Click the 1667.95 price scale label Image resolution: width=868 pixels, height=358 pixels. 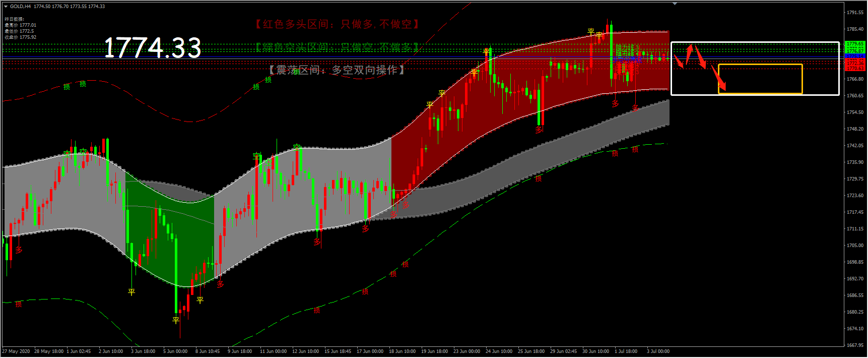tap(855, 345)
